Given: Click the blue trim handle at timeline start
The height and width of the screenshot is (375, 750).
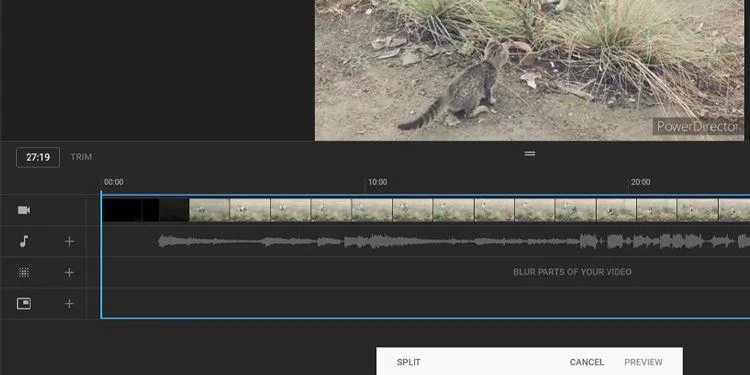Looking at the screenshot, I should 101,256.
